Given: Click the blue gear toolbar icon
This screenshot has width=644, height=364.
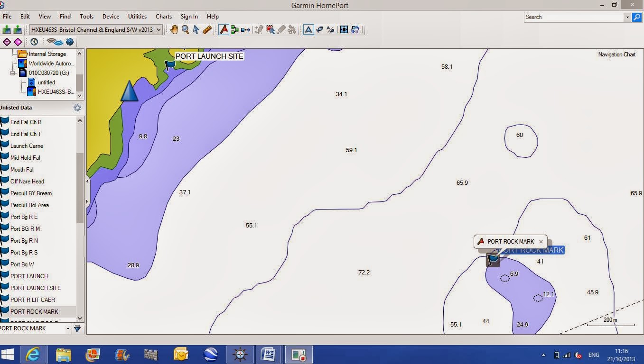Looking at the screenshot, I should point(70,42).
